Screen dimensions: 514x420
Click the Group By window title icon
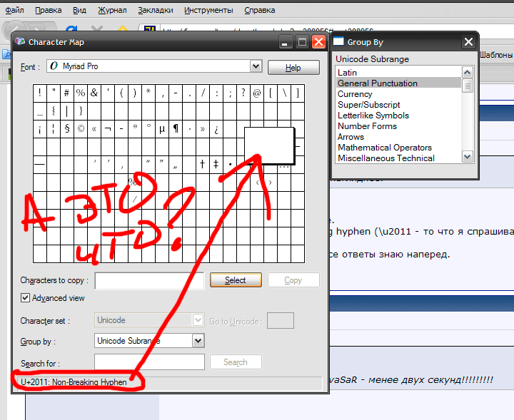[x=338, y=41]
